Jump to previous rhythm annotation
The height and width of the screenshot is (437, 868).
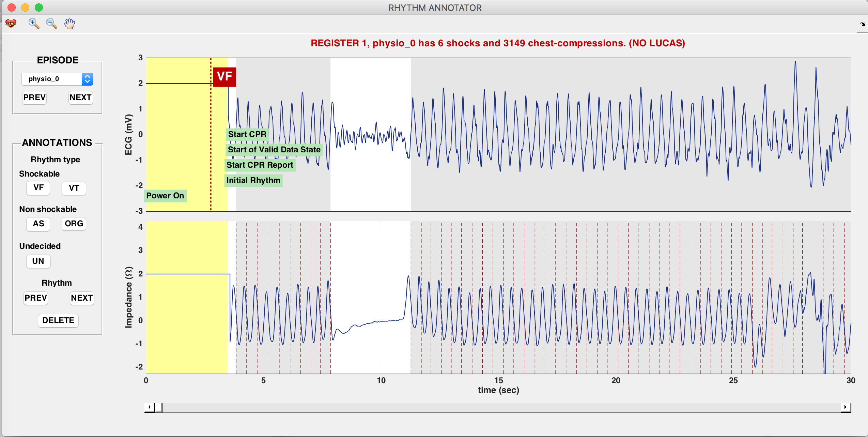tap(36, 298)
